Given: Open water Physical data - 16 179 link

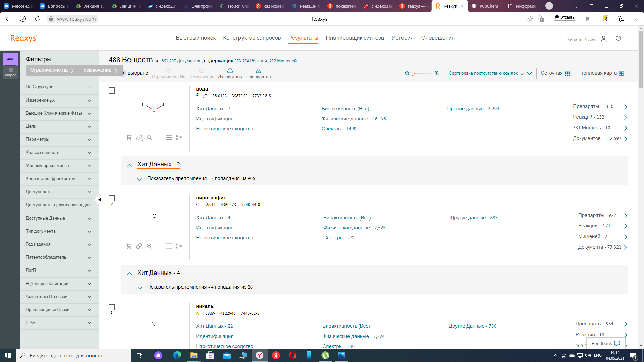Looking at the screenshot, I should point(354,119).
